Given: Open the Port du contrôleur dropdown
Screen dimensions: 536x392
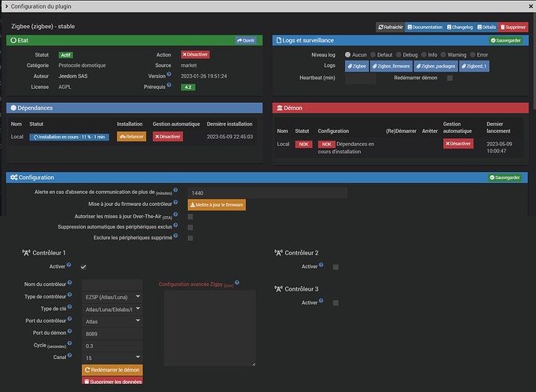Looking at the screenshot, I should point(112,321).
